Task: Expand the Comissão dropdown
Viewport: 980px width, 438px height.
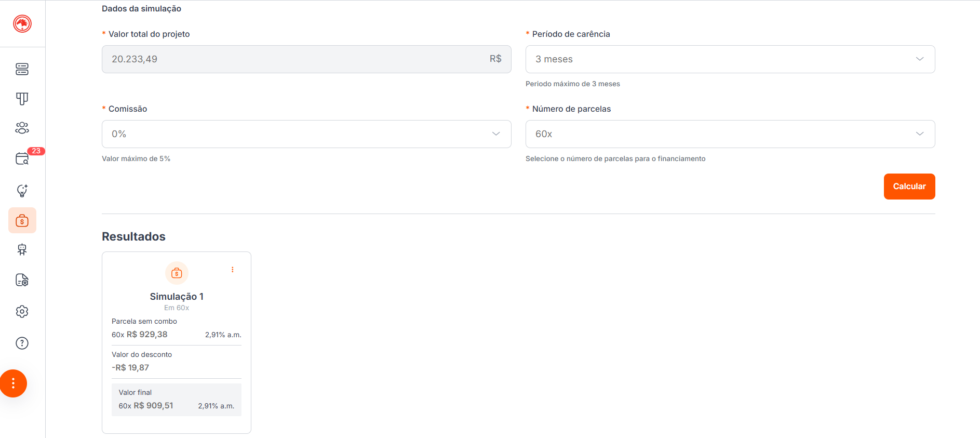Action: pyautogui.click(x=306, y=134)
